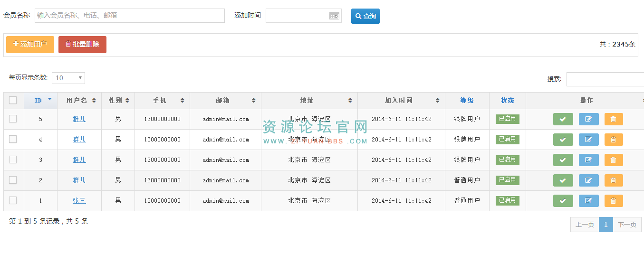Remove row ID 2 via its trash icon
This screenshot has height=263, width=644.
[614, 180]
